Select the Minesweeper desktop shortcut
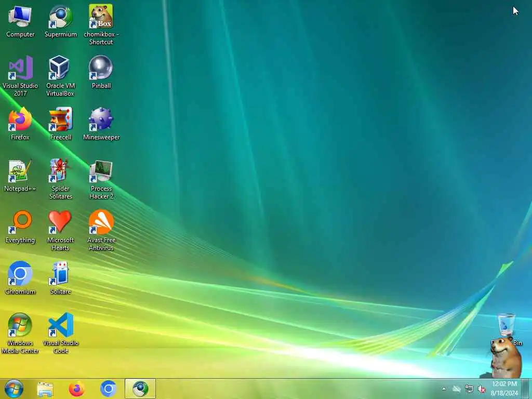Screen dimensions: 532x399 (x=101, y=124)
